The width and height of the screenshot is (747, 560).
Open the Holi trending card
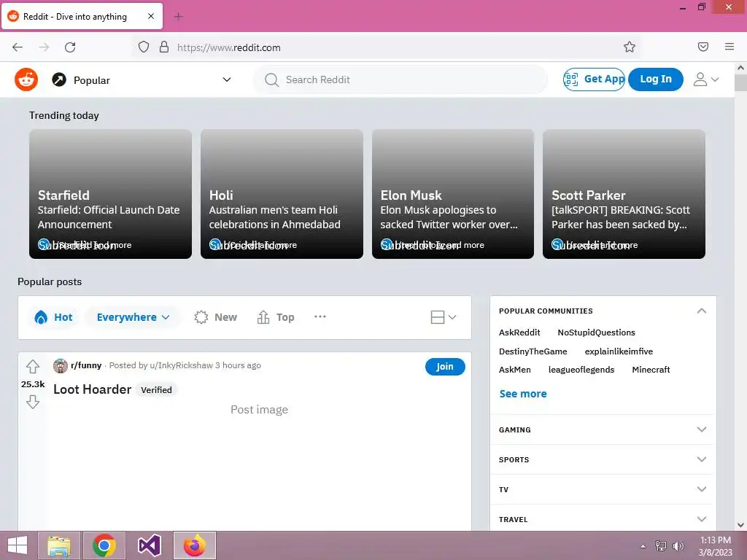[282, 194]
